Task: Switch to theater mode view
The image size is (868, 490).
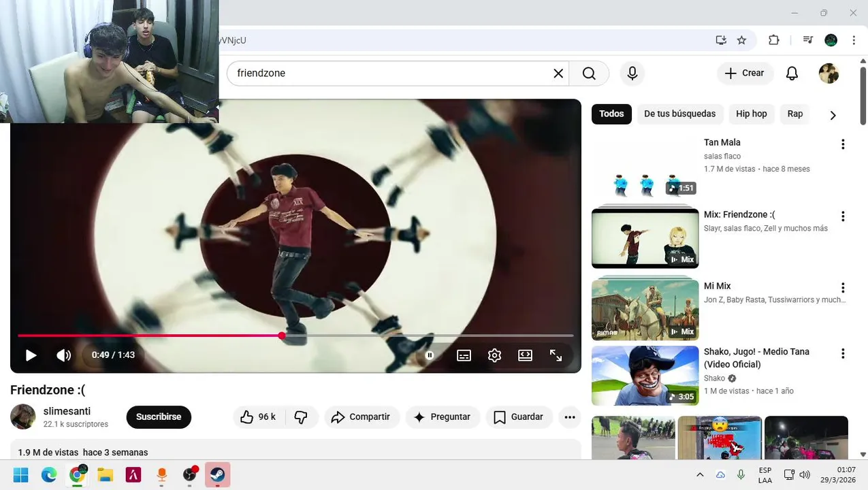Action: click(526, 355)
